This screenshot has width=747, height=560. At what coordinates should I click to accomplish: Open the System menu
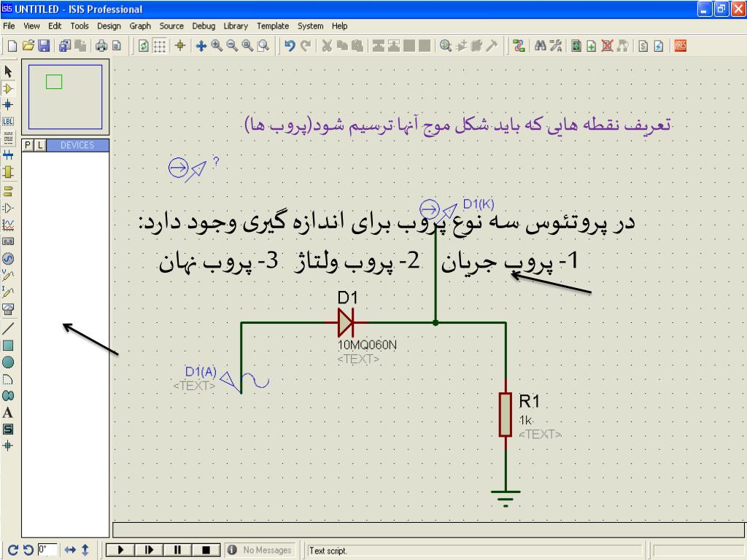click(310, 26)
